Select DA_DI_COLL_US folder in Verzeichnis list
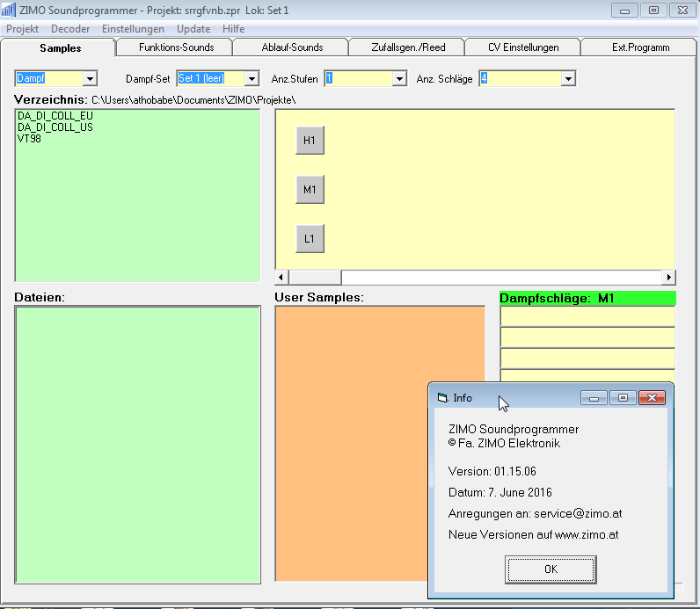700x609 pixels. pyautogui.click(x=55, y=127)
